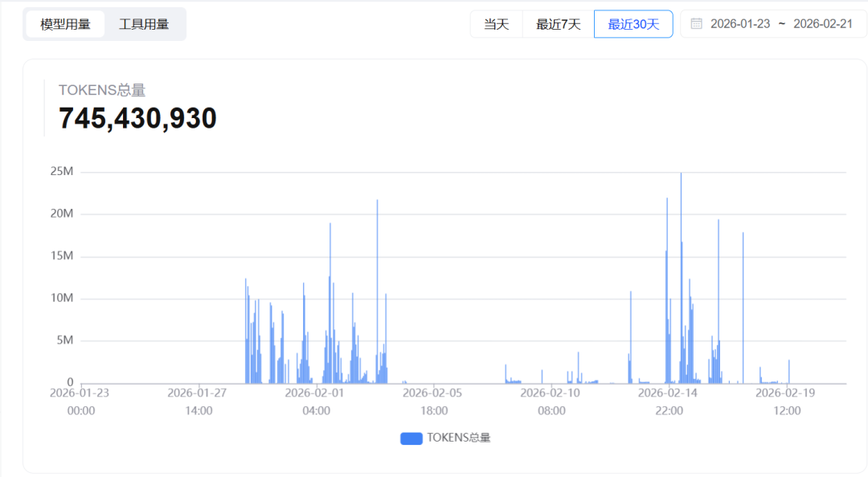The height and width of the screenshot is (477, 868).
Task: Click the TOKENS总量 legend label
Action: [x=459, y=438]
